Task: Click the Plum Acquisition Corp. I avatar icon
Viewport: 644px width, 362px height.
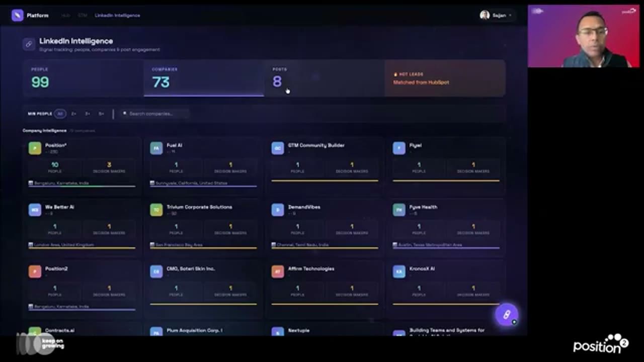Action: [x=156, y=332]
